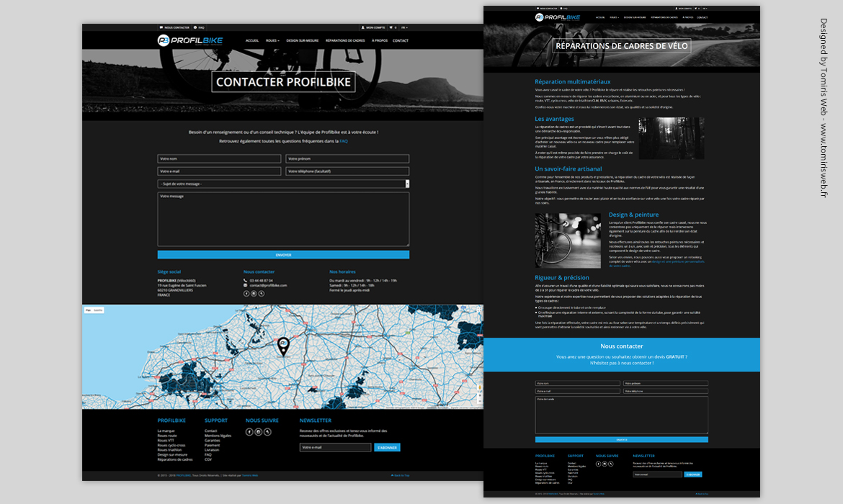This screenshot has width=843, height=504.
Task: Open À PROPOS in the contact page navigation
Action: tap(380, 40)
